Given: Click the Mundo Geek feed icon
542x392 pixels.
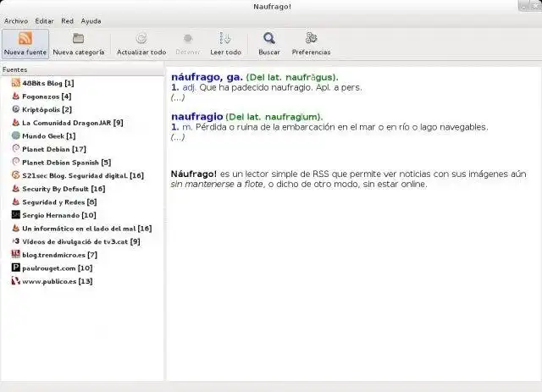Looking at the screenshot, I should point(16,135).
